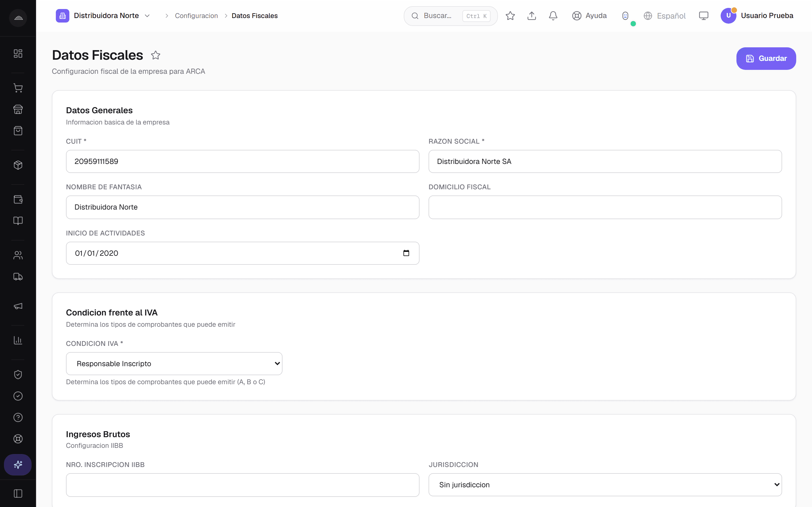812x507 pixels.
Task: Open the Jurisdiccion dropdown
Action: pos(605,484)
